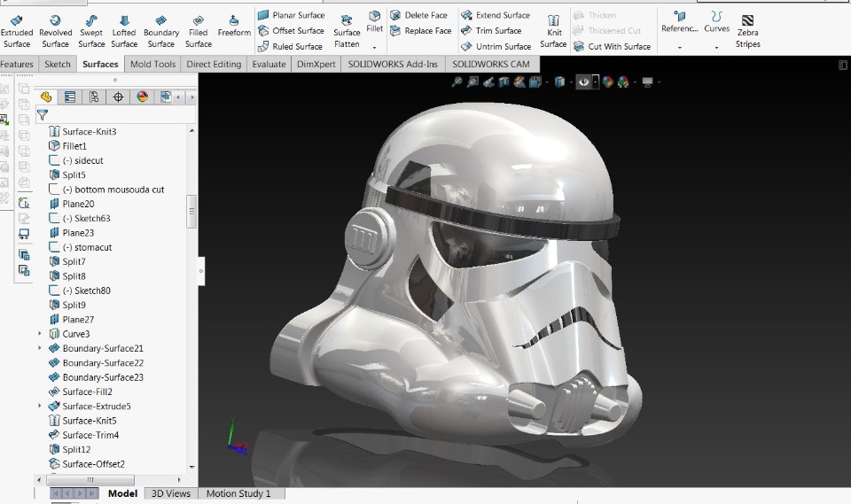Choose the Freeform surface tool

tap(234, 26)
